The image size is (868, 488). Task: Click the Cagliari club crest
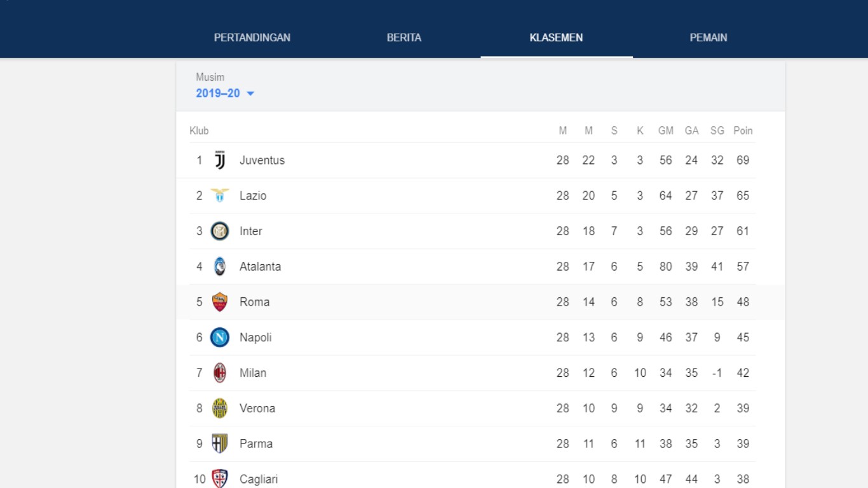pos(220,478)
